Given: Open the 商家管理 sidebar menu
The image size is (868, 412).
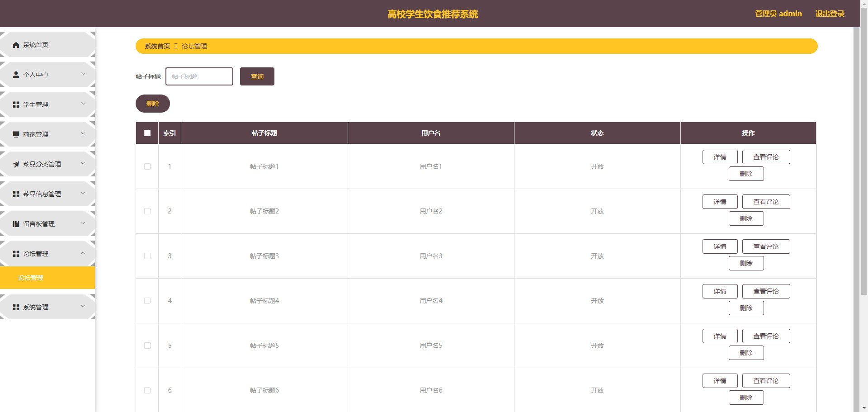Looking at the screenshot, I should 47,134.
